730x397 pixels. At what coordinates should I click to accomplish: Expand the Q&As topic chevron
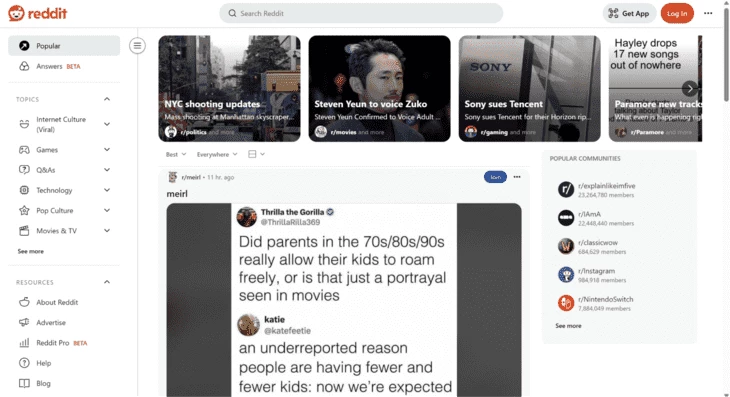[x=107, y=170]
